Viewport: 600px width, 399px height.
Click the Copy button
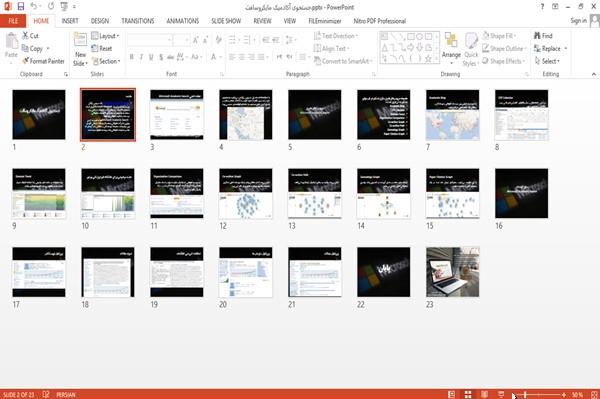pos(33,49)
